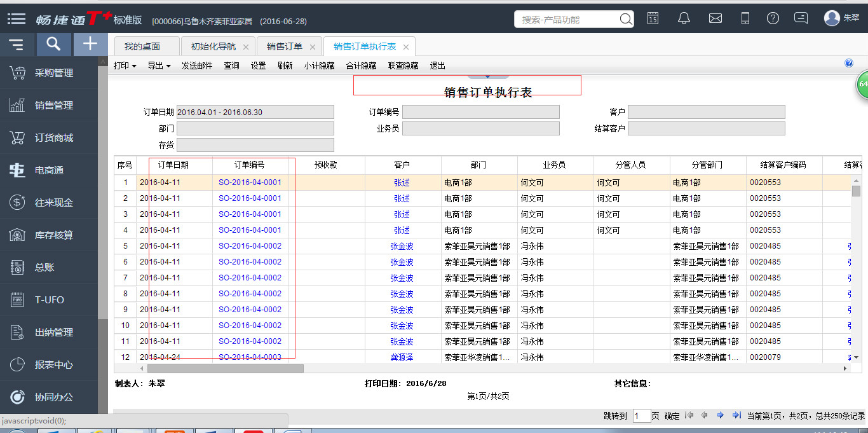Click the search magnifier in the top search box
The image size is (868, 433).
[625, 19]
